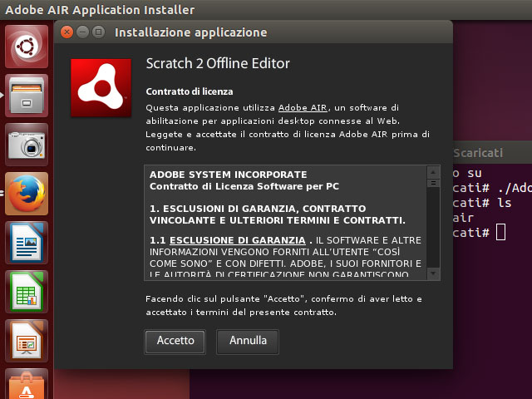Image resolution: width=532 pixels, height=399 pixels.
Task: Click the Adobe AIR logo image
Action: [101, 88]
